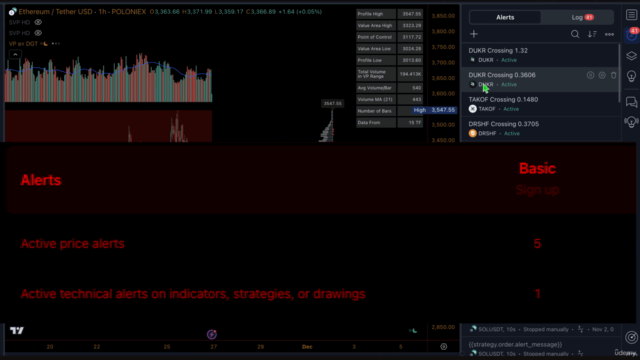Create a new alert with the plus icon
The width and height of the screenshot is (640, 360).
[x=473, y=34]
